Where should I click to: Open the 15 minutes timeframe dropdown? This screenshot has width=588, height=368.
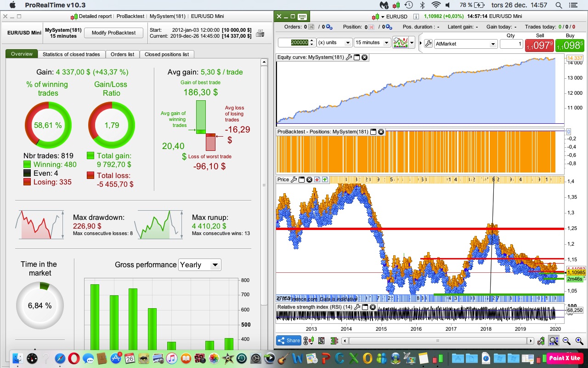click(372, 43)
